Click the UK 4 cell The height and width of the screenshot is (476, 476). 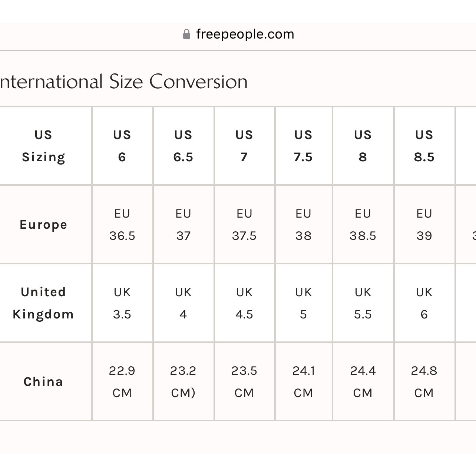coord(184,303)
